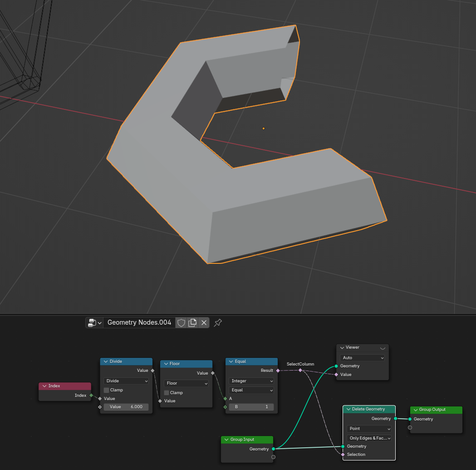The image size is (476, 470).
Task: Collapse the Divide node
Action: click(106, 361)
